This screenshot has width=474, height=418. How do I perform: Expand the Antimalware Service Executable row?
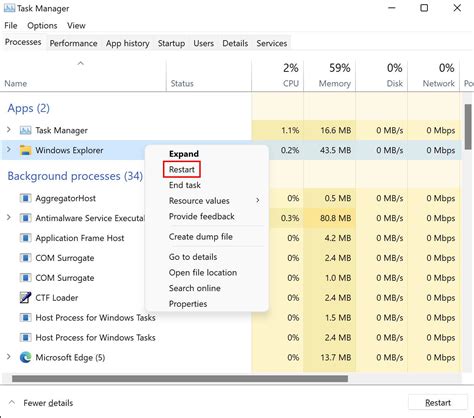pos(9,218)
